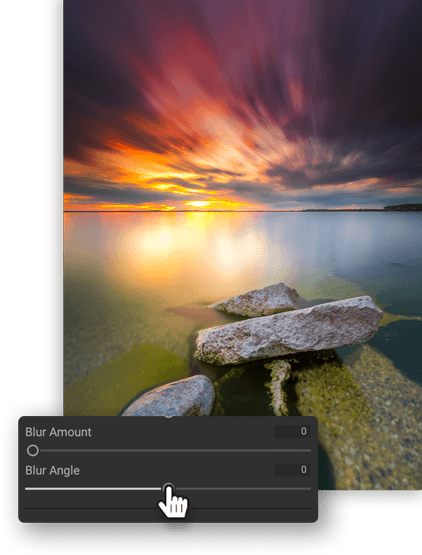
Task: Click the distant island on the horizon
Action: point(403,207)
